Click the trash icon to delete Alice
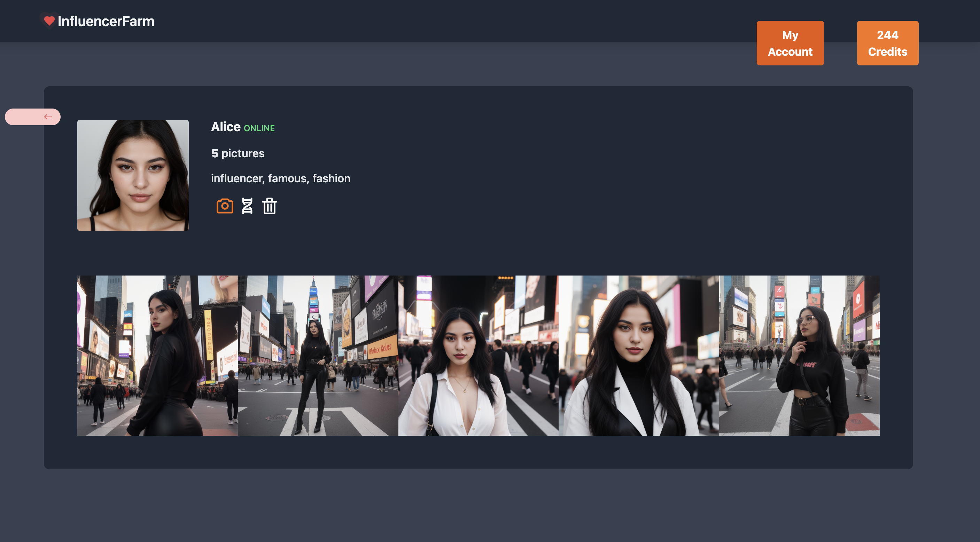980x542 pixels. [x=269, y=206]
